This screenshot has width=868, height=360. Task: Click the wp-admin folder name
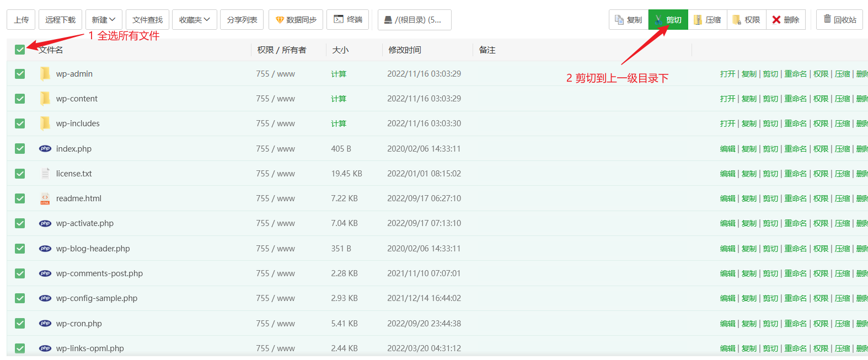pos(74,74)
